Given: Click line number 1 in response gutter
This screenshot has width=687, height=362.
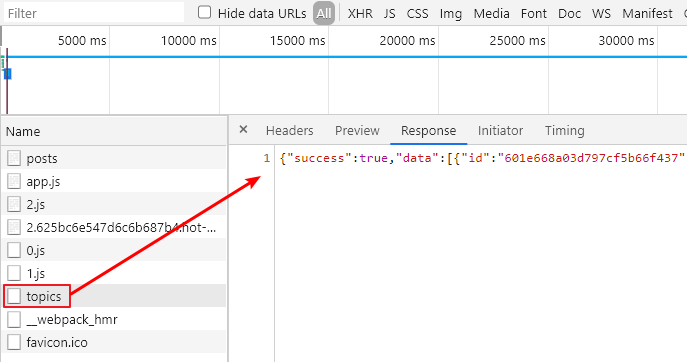Looking at the screenshot, I should click(267, 158).
